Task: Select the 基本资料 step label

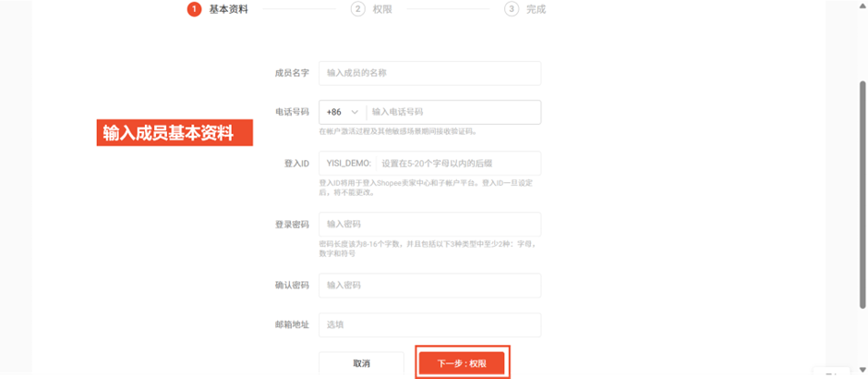Action: [228, 9]
